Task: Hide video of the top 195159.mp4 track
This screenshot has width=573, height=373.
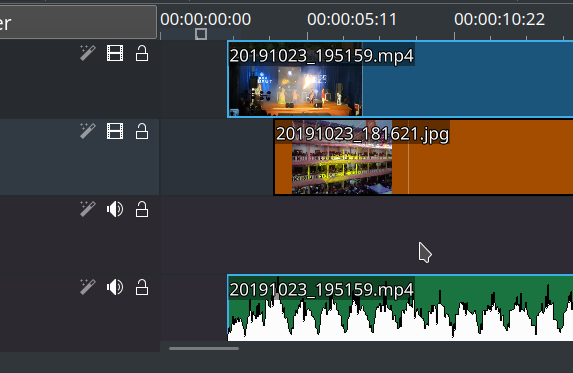Action: pyautogui.click(x=115, y=53)
